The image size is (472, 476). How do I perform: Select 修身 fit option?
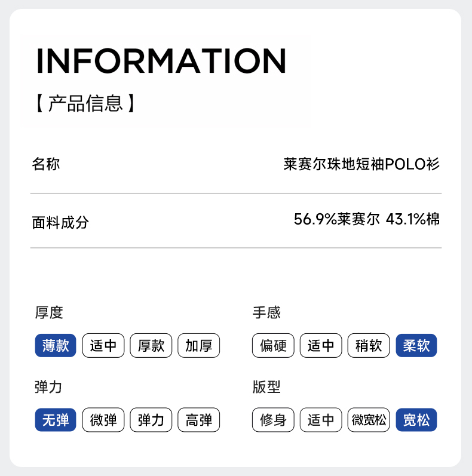point(273,420)
